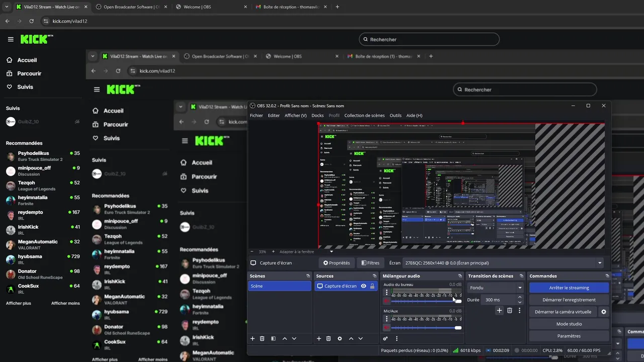The width and height of the screenshot is (644, 362).
Task: Click the Durée 300 ms field
Action: pos(498,300)
